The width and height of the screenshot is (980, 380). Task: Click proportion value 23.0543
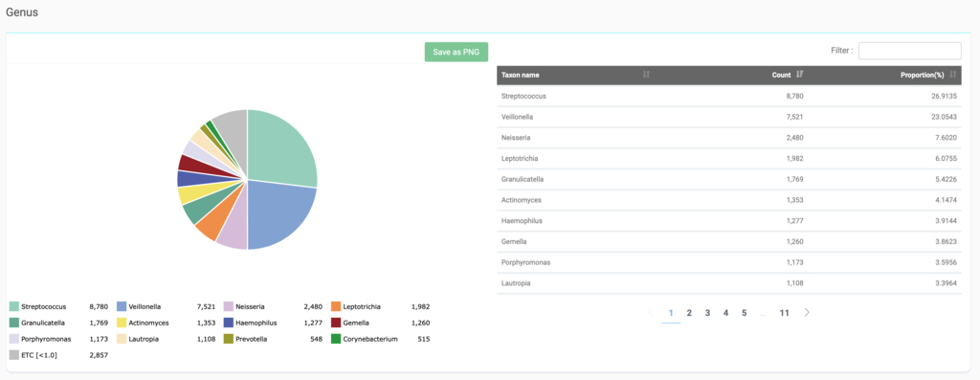pyautogui.click(x=945, y=117)
